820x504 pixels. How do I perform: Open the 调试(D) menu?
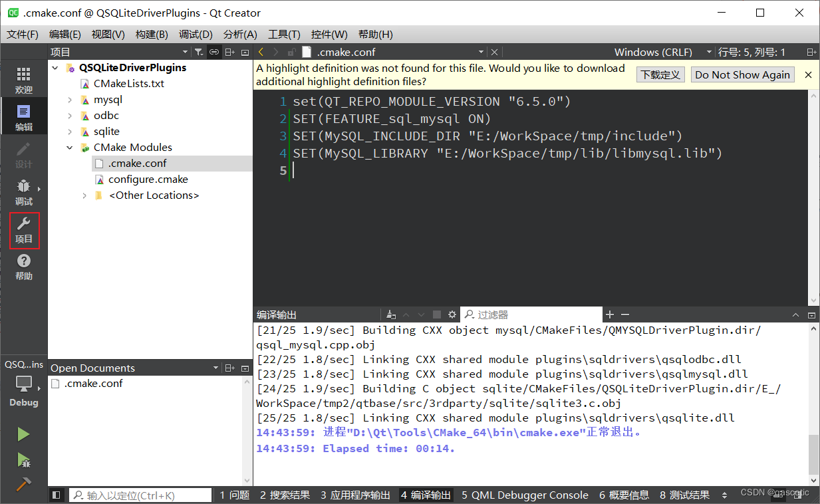coord(196,35)
